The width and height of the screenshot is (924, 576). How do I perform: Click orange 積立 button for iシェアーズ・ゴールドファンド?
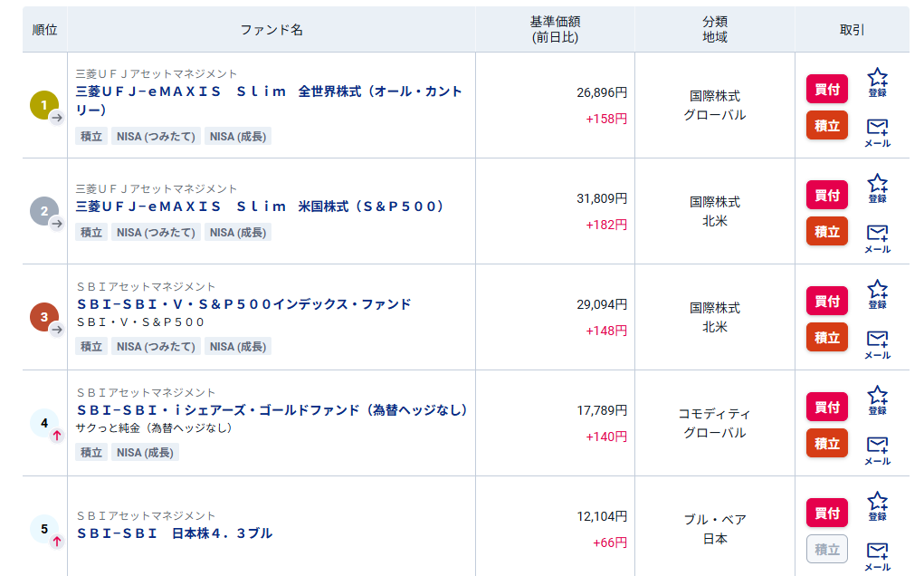tap(827, 444)
